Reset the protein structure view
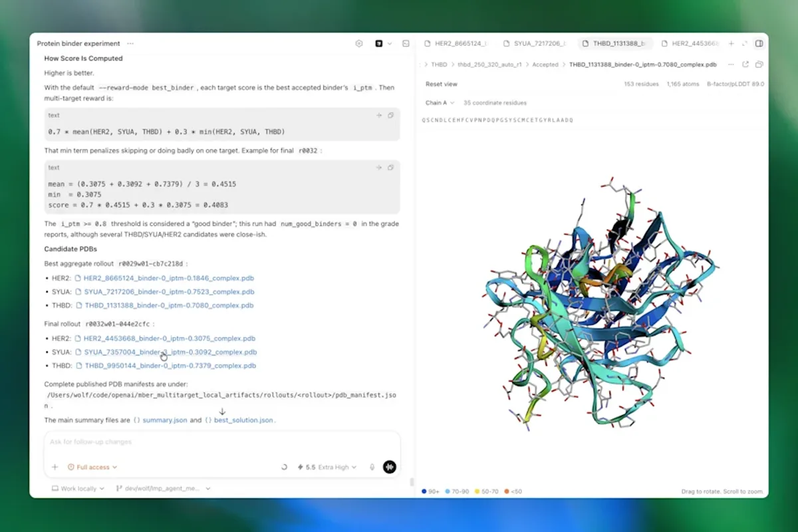Screen dimensions: 798x532 (442, 84)
